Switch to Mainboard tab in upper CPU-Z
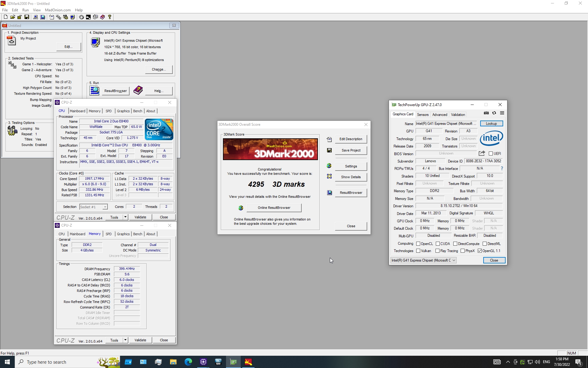The image size is (588, 368). (x=77, y=111)
